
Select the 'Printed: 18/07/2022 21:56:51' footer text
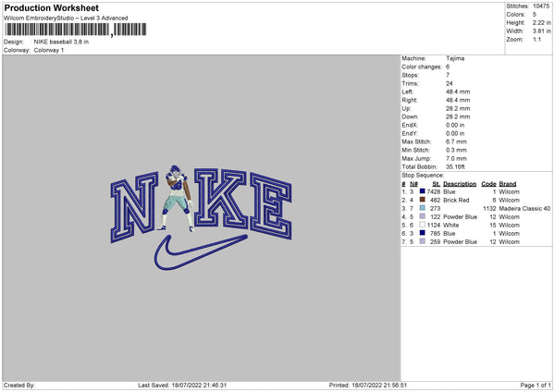pos(368,386)
